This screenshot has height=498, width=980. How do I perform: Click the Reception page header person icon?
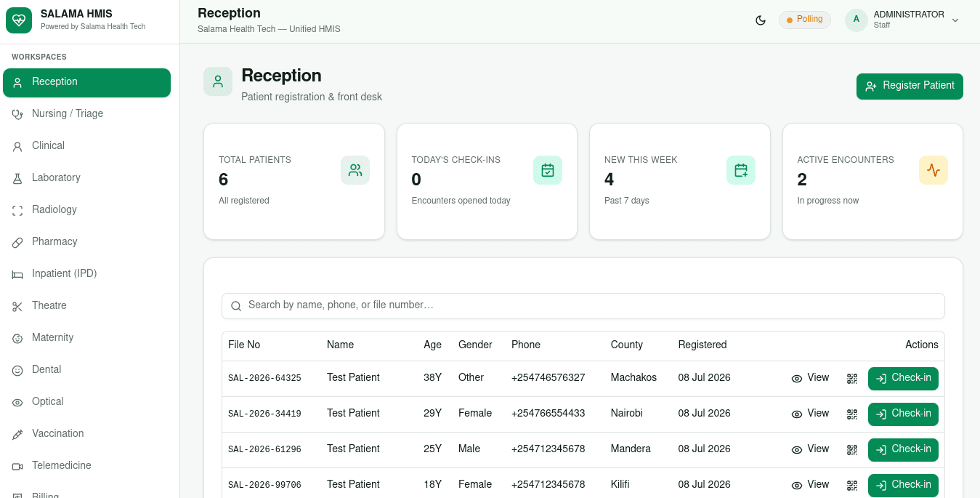point(218,81)
